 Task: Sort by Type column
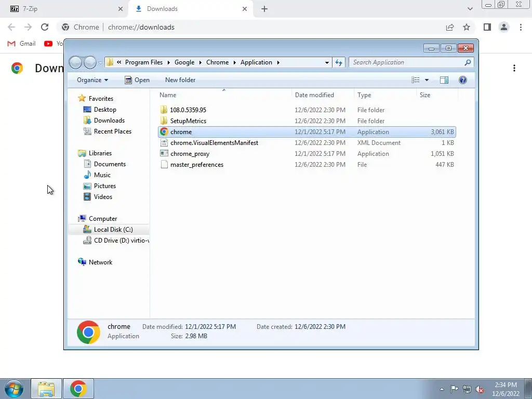pyautogui.click(x=385, y=95)
